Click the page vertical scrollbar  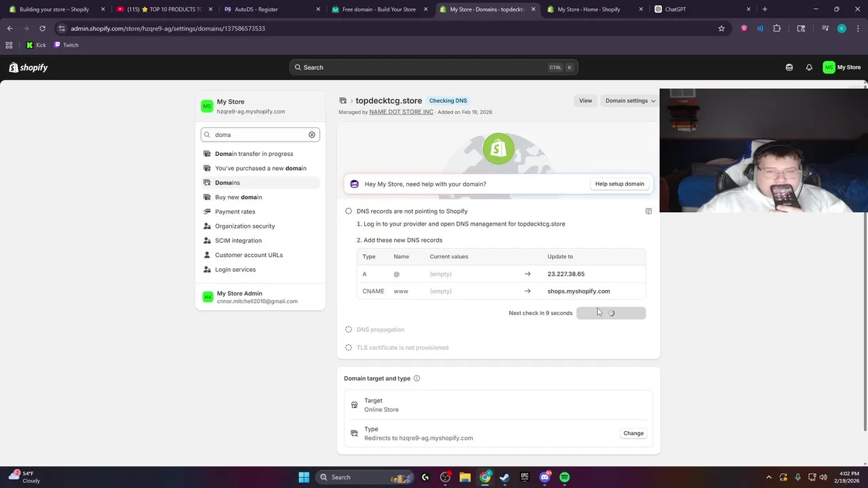pos(865,258)
